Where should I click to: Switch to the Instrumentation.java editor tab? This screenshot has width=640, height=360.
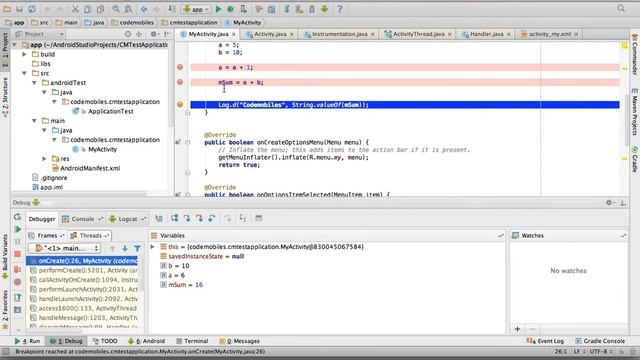click(339, 34)
